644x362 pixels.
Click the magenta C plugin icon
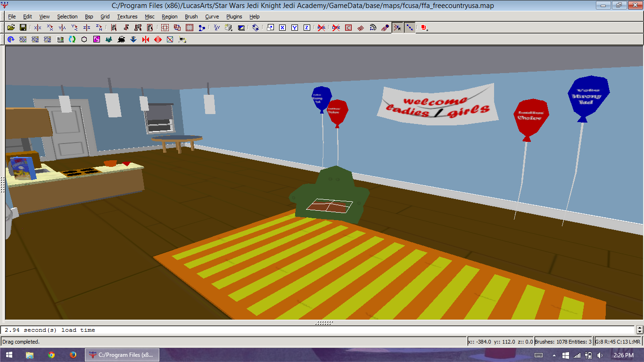tap(97, 40)
